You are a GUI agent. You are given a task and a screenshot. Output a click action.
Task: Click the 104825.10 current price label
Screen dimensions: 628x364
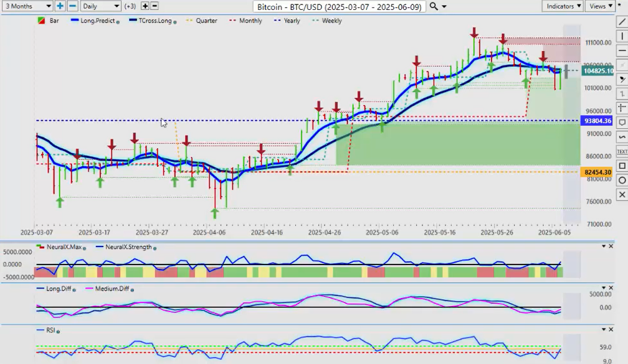click(x=598, y=71)
